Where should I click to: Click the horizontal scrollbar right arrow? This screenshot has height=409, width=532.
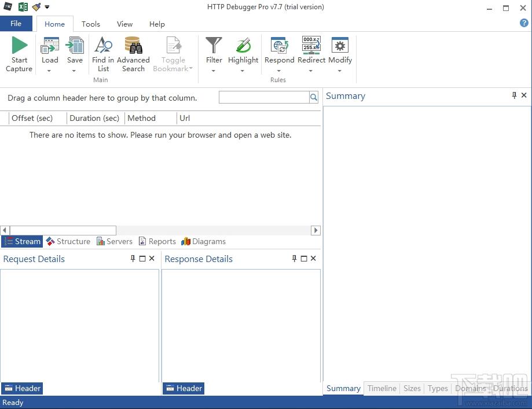click(x=316, y=230)
